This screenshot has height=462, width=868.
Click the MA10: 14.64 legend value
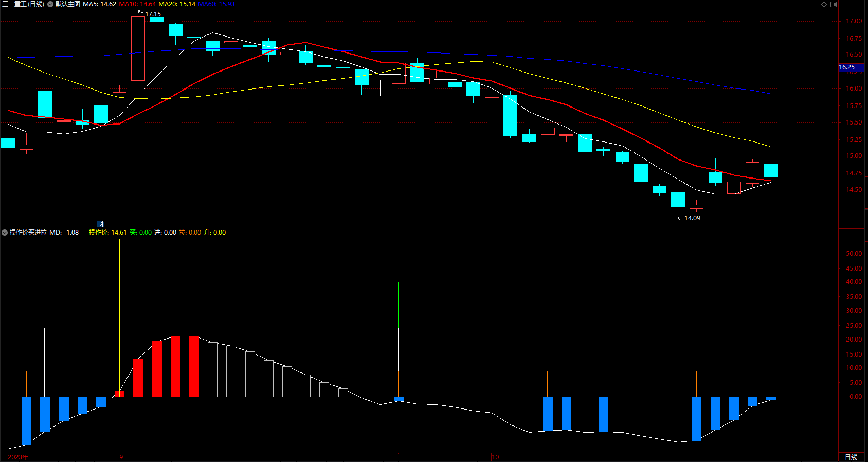click(137, 4)
